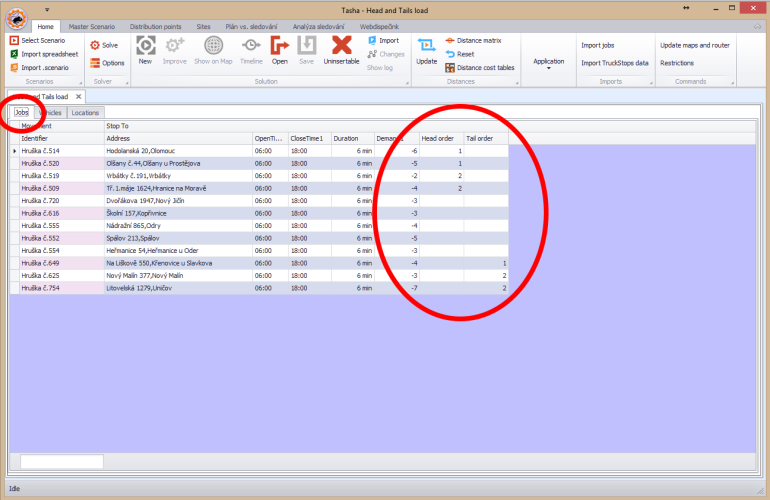Open the Distance matrix

pos(473,40)
